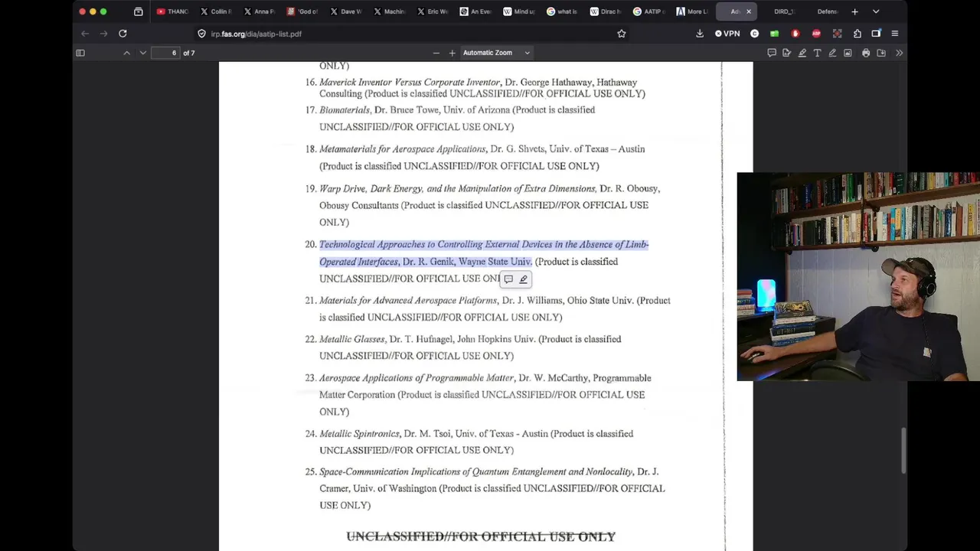Select the add signature tool
This screenshot has width=980, height=551.
coord(787,53)
